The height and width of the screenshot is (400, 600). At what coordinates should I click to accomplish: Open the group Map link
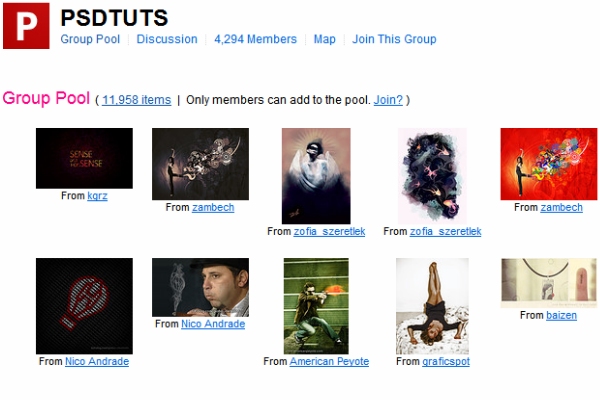[324, 39]
